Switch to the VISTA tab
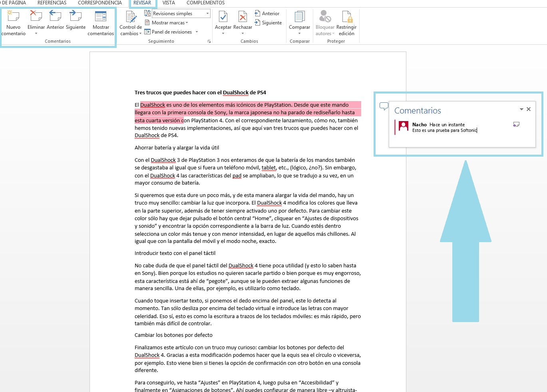The height and width of the screenshot is (392, 547). tap(169, 3)
